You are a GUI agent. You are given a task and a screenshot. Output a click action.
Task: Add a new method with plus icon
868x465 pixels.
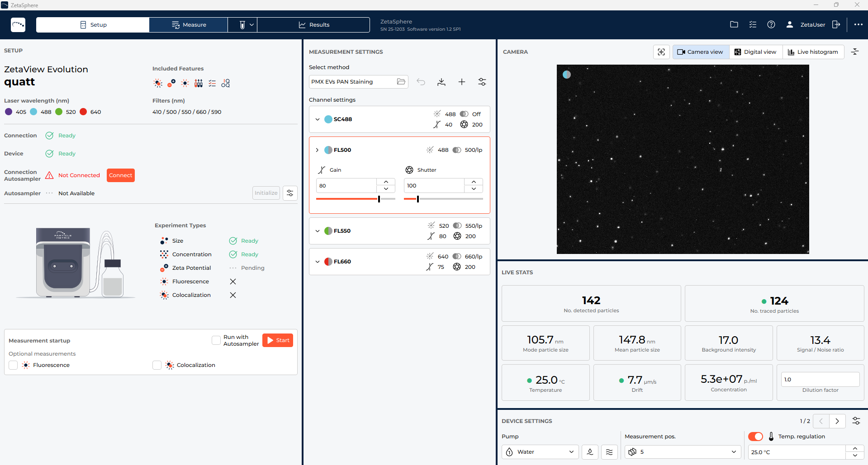(x=462, y=82)
